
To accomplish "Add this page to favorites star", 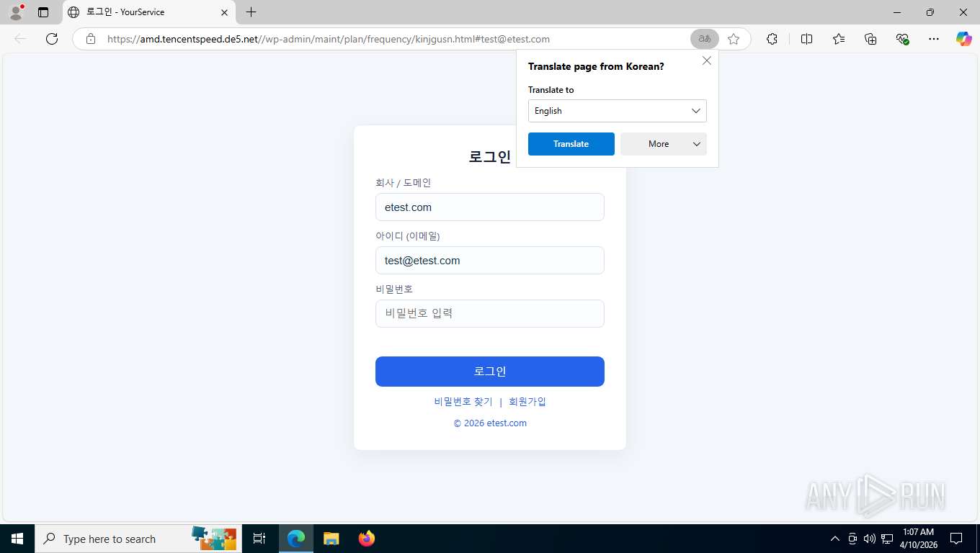I will [734, 39].
